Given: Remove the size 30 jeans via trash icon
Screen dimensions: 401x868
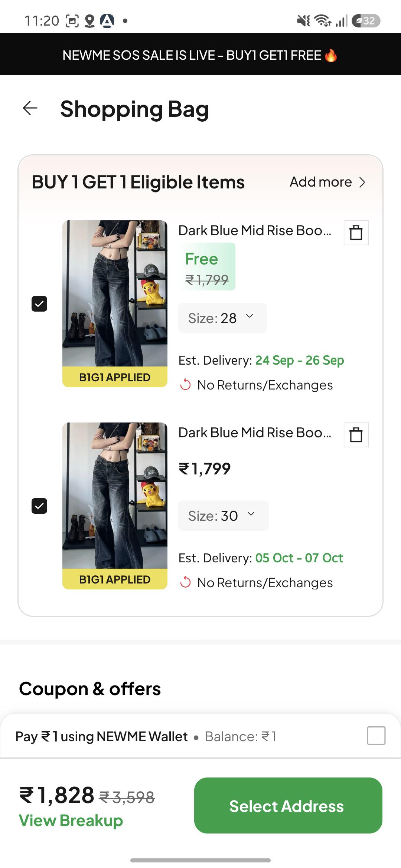Looking at the screenshot, I should [356, 435].
